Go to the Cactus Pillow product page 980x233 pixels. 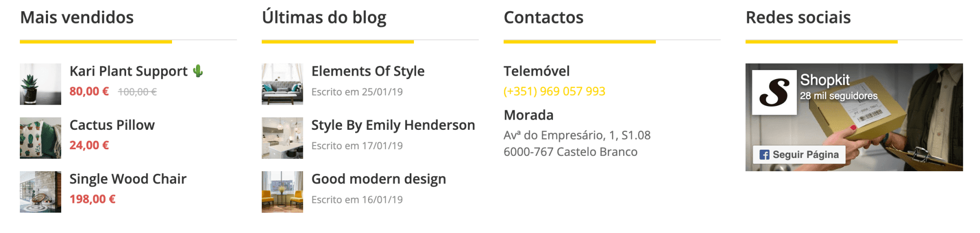(x=112, y=125)
